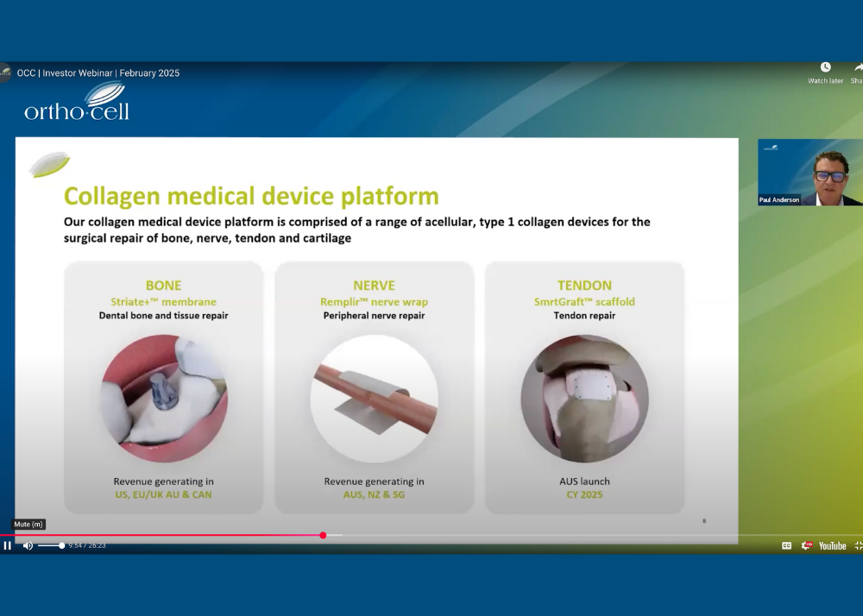Viewport: 863px width, 616px height.
Task: Toggle closed captions with CC button
Action: 786,545
